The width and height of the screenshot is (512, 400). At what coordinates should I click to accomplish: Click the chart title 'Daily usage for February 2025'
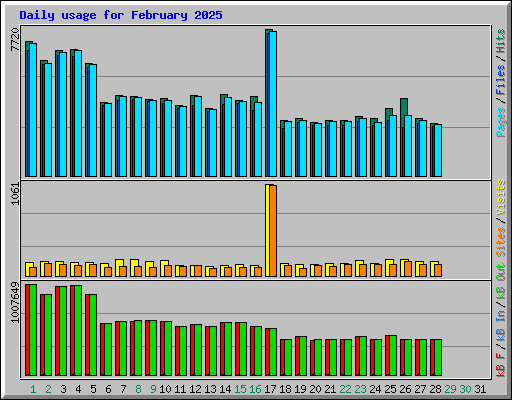(x=121, y=15)
